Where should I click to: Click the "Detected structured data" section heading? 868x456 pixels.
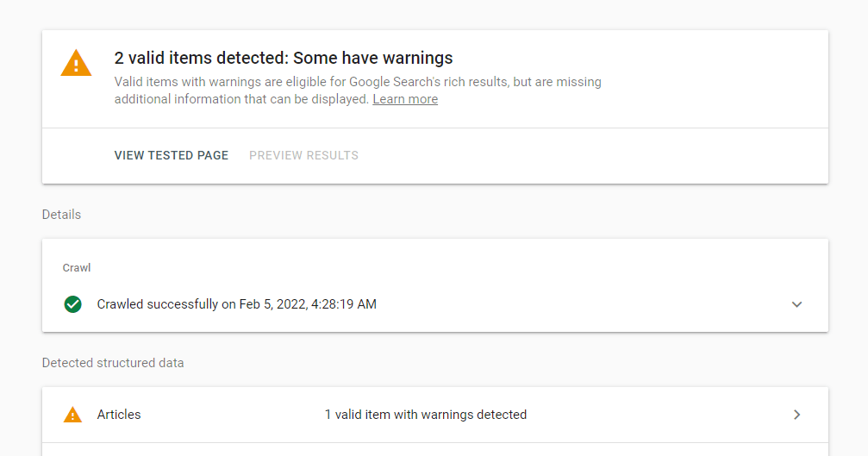[113, 363]
